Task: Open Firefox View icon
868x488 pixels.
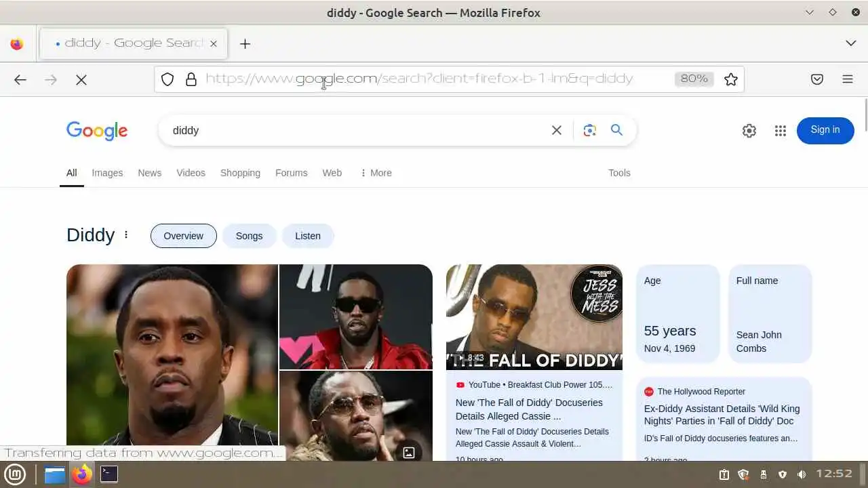Action: [17, 44]
